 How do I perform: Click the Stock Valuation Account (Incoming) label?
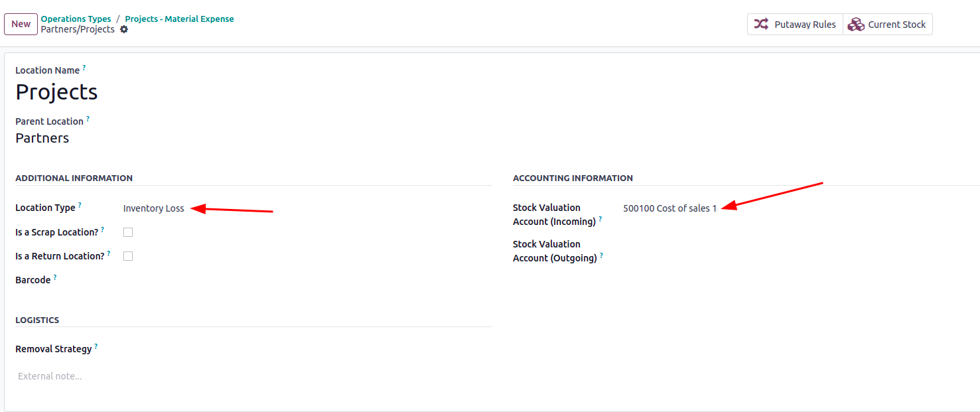[555, 214]
